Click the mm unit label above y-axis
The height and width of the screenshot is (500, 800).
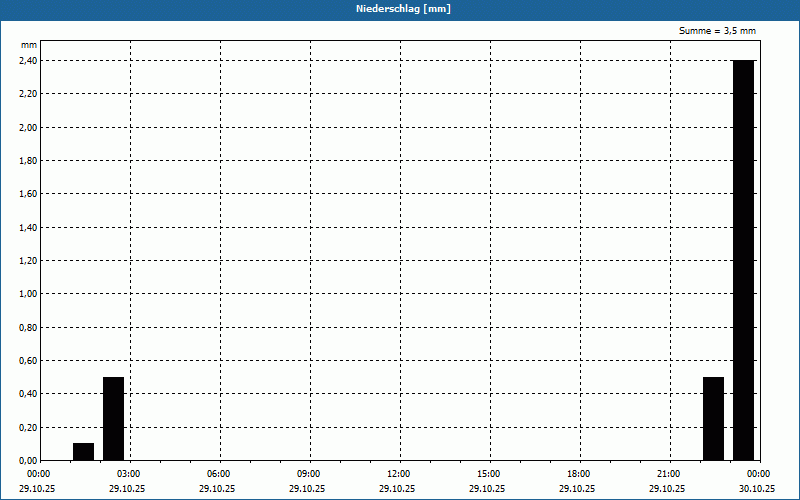click(29, 45)
